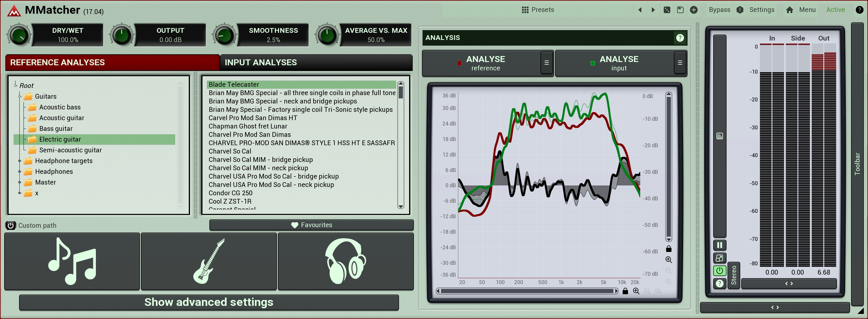Load the next preset with right arrow

(x=653, y=10)
